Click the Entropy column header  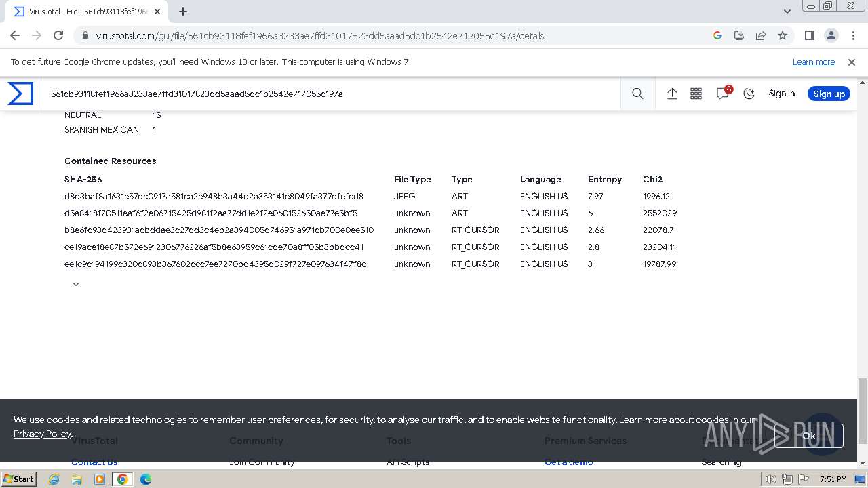(x=605, y=180)
